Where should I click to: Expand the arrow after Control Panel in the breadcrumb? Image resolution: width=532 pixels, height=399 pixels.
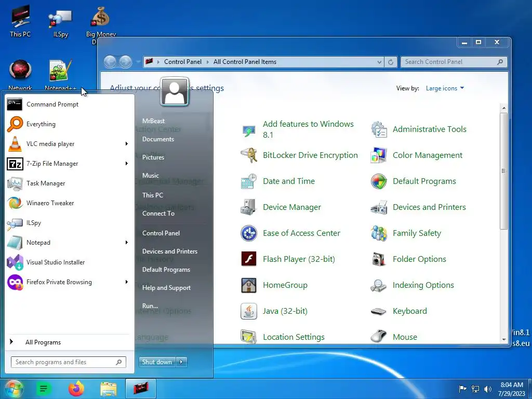pyautogui.click(x=208, y=62)
